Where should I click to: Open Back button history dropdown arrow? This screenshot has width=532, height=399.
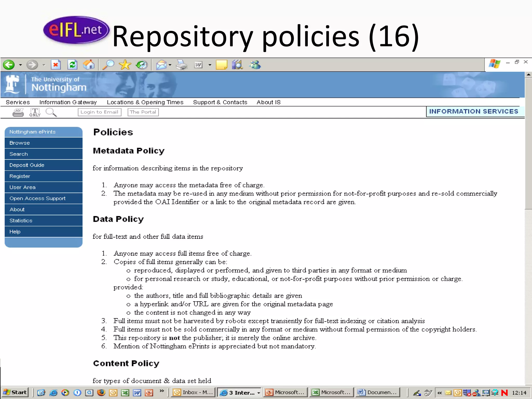[x=20, y=65]
